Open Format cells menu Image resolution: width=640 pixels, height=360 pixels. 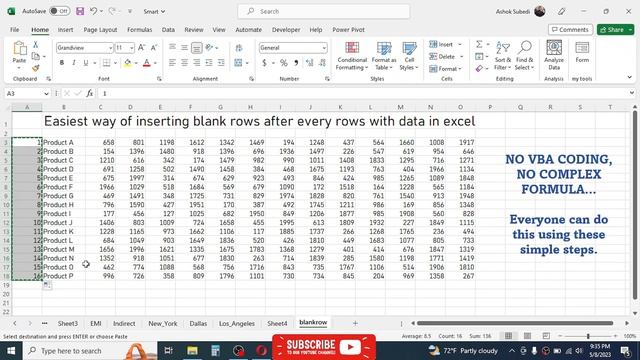coord(445,69)
